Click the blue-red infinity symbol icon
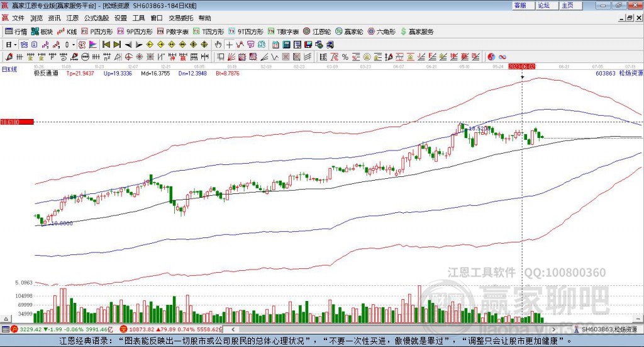Viewport: 644px width, 347px height. [x=502, y=57]
